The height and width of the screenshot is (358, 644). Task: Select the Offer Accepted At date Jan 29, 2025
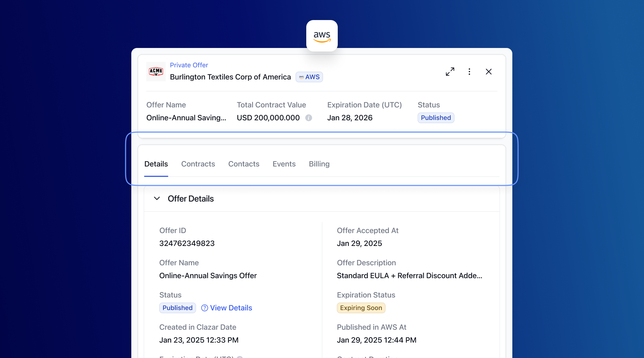(x=360, y=243)
